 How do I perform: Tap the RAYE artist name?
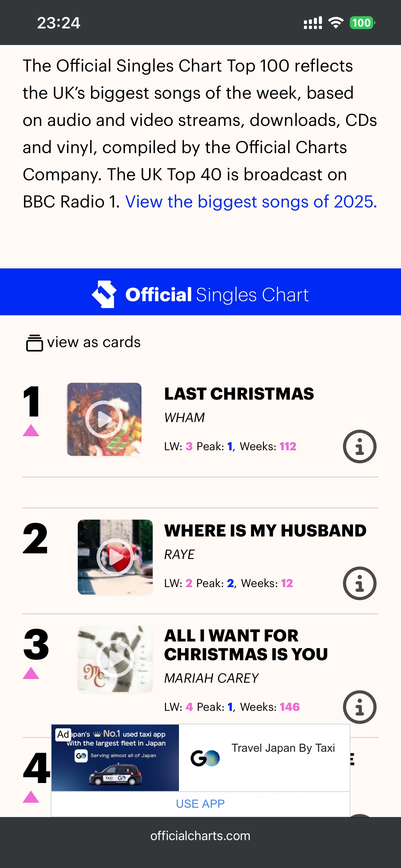179,555
